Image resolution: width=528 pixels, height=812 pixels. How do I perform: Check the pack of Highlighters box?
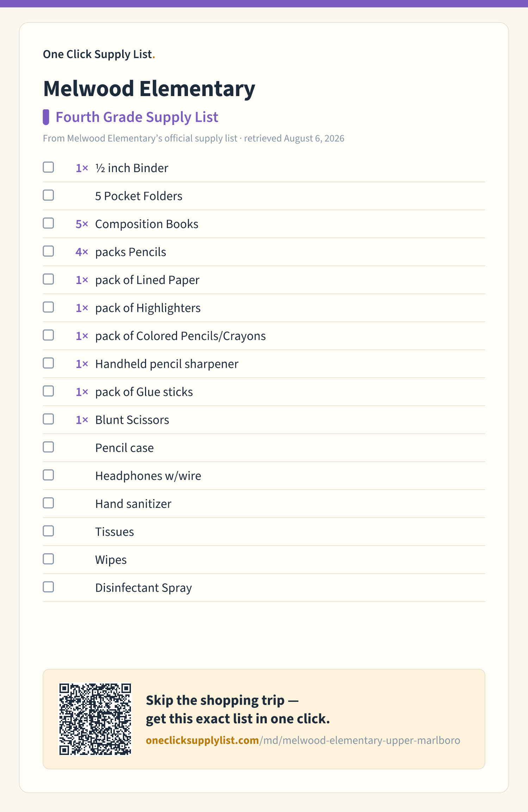click(48, 307)
